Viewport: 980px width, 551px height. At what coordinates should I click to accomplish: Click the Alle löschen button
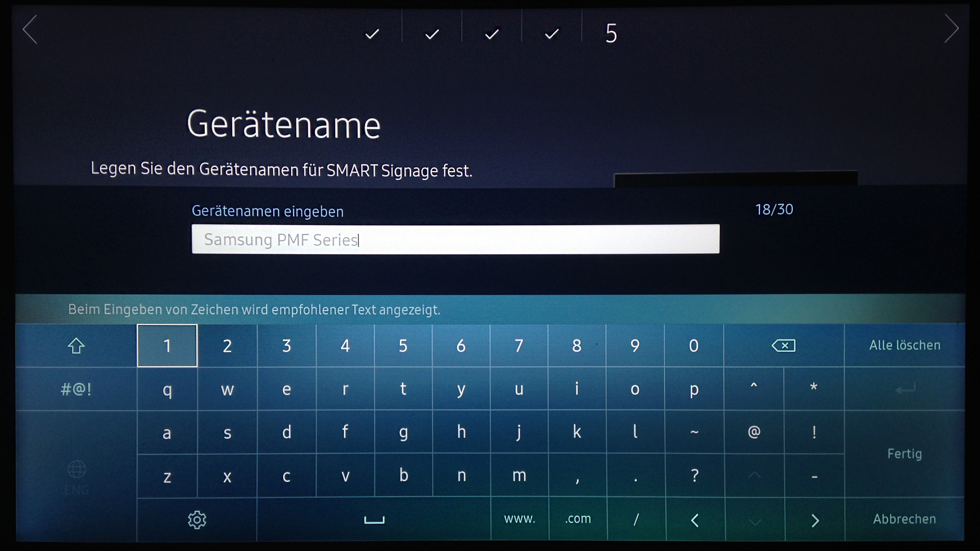(x=904, y=345)
